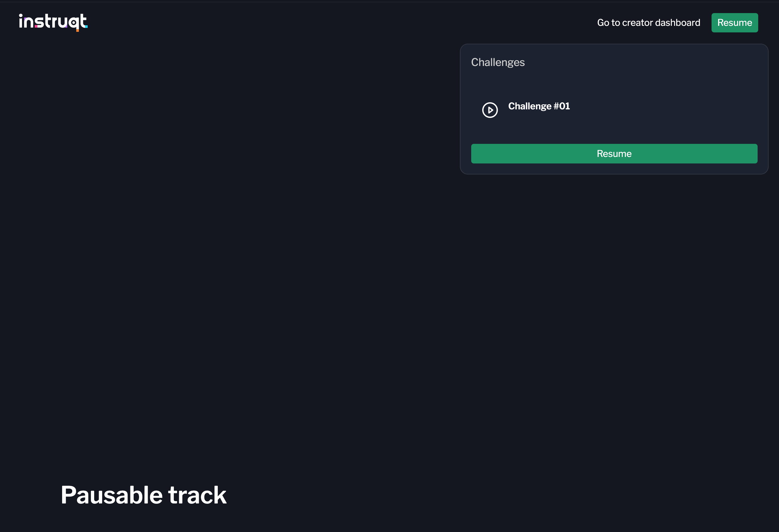779x532 pixels.
Task: Hit the green Resume button in the header
Action: pyautogui.click(x=734, y=23)
